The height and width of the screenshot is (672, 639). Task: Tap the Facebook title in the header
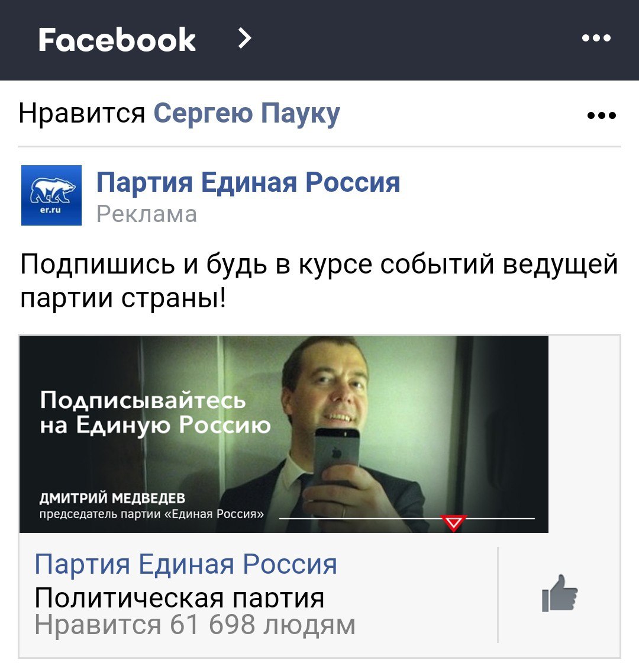click(x=117, y=40)
